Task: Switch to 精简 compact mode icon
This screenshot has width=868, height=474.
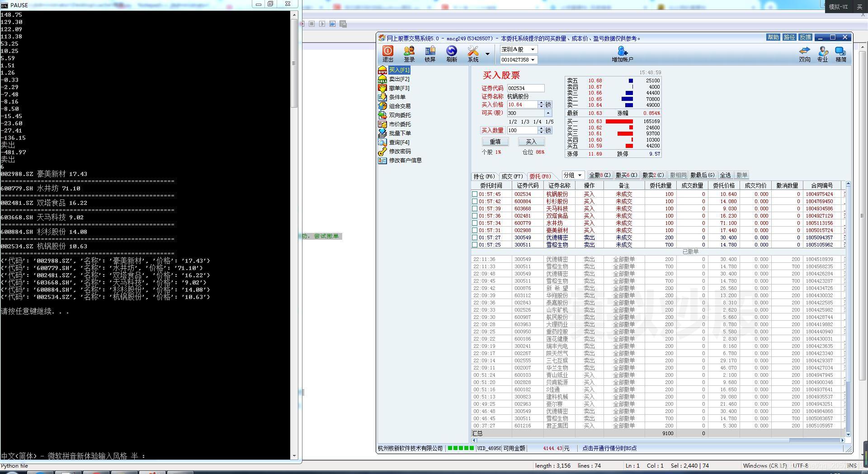Action: [841, 54]
